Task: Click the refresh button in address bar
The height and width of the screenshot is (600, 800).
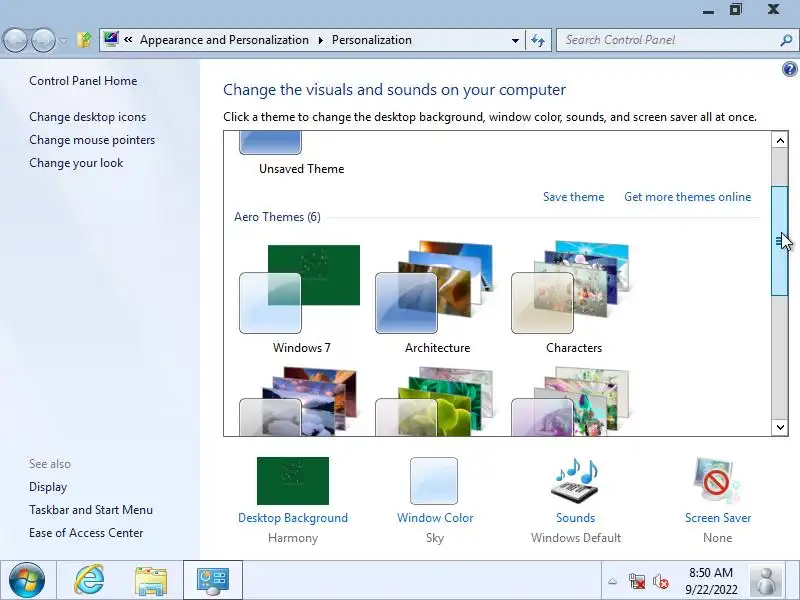Action: click(538, 40)
